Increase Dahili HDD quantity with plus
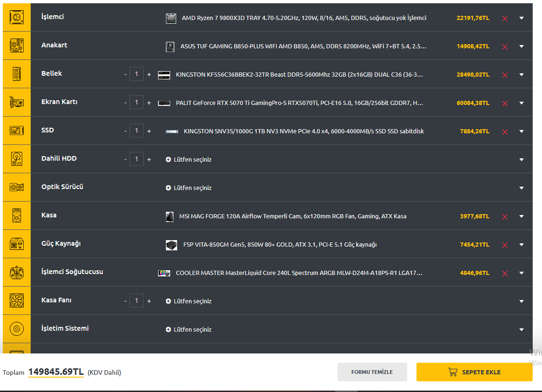Image resolution: width=542 pixels, height=392 pixels. click(x=149, y=159)
